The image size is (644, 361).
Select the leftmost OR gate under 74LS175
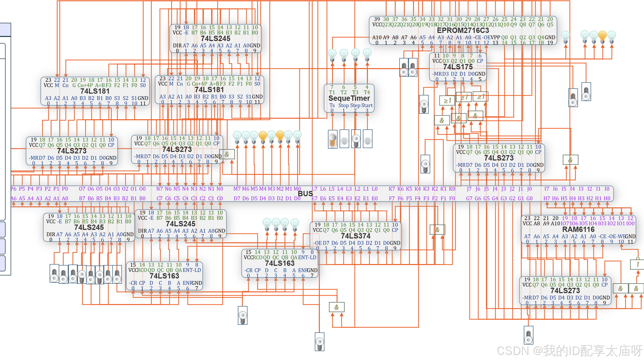(447, 101)
